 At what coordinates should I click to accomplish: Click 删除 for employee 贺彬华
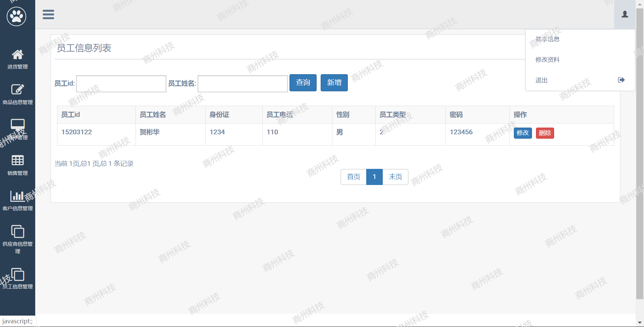(545, 133)
